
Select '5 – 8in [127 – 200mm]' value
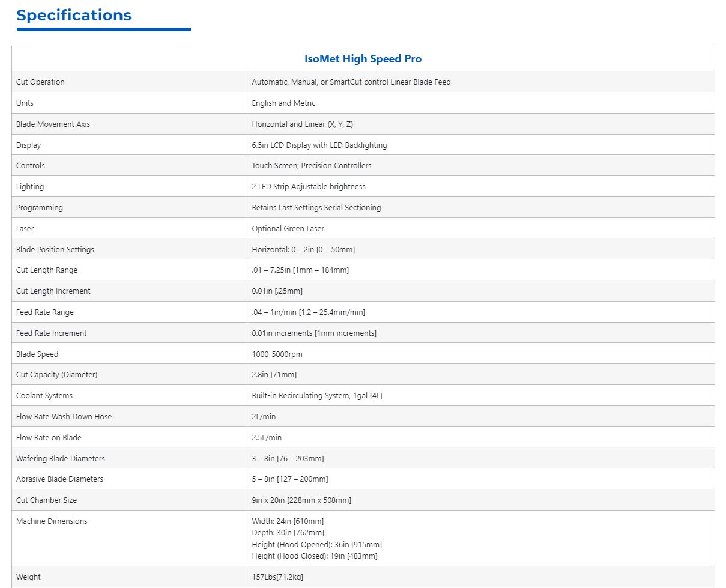(290, 479)
